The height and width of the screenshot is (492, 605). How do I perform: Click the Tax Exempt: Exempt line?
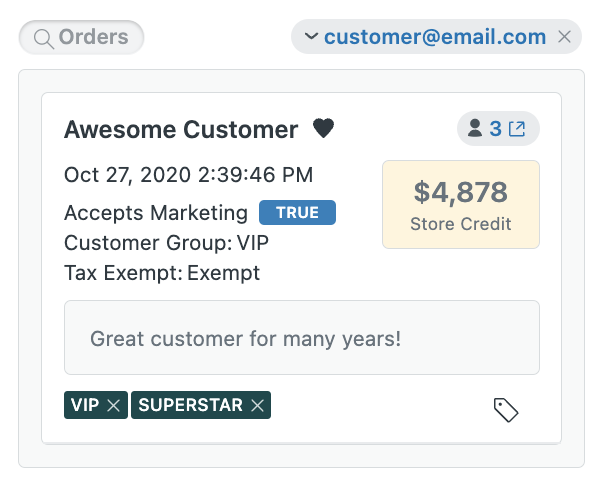point(162,273)
